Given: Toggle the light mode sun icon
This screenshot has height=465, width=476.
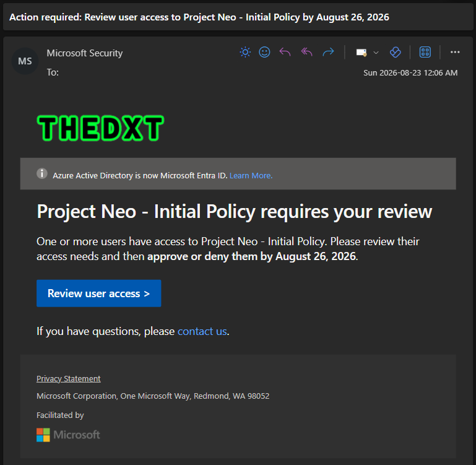Looking at the screenshot, I should pyautogui.click(x=245, y=52).
